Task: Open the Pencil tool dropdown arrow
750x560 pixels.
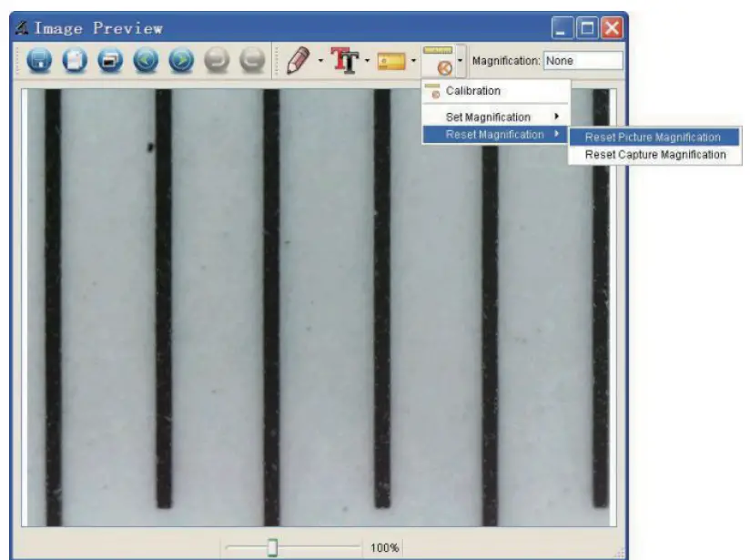Action: [319, 61]
